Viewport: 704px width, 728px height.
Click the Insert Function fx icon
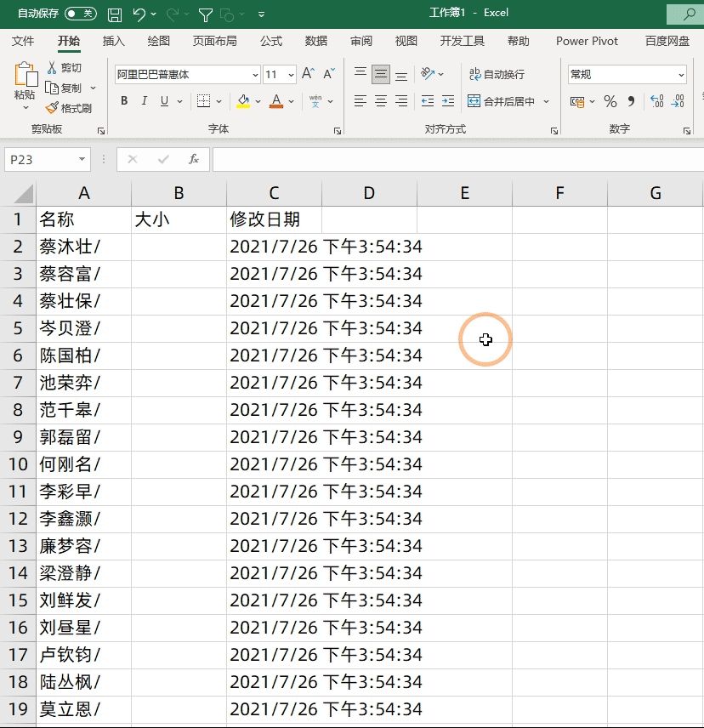pos(194,159)
